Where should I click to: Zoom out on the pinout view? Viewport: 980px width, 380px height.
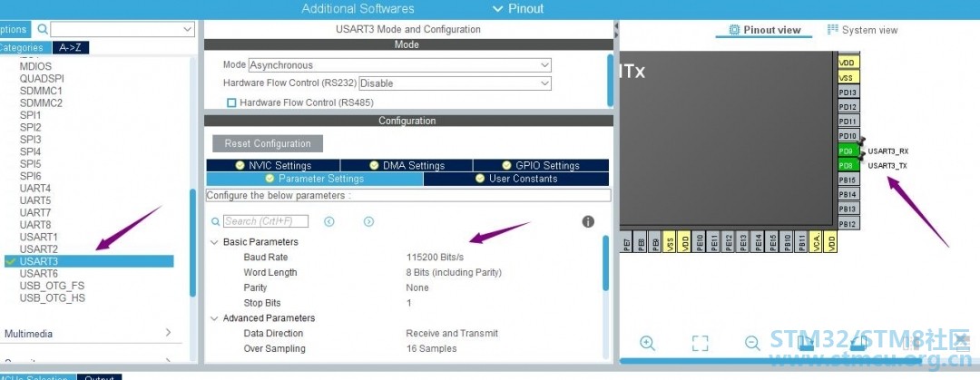tap(752, 343)
